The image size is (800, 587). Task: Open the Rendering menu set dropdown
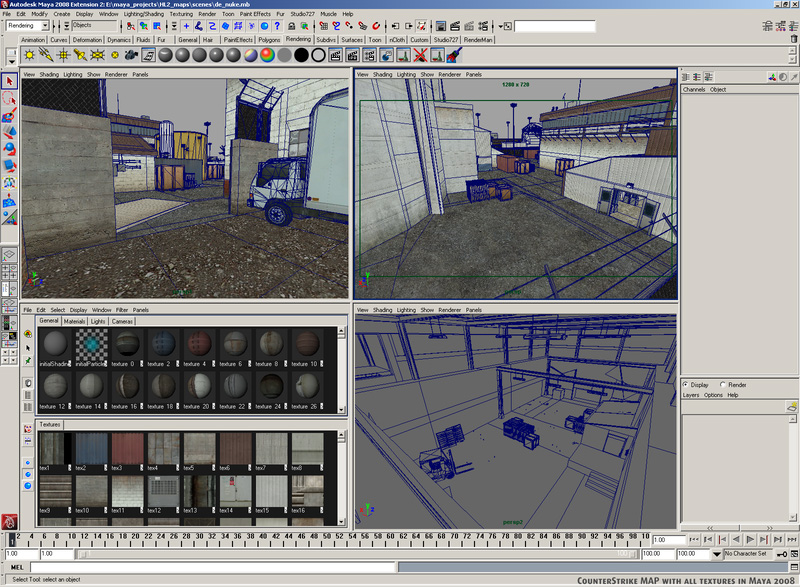pyautogui.click(x=45, y=25)
